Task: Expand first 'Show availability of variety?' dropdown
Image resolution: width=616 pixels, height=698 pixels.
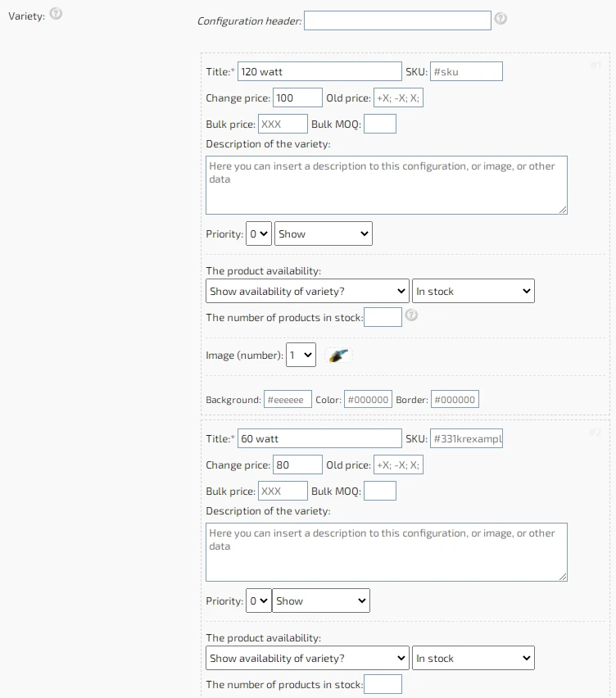Action: 307,291
